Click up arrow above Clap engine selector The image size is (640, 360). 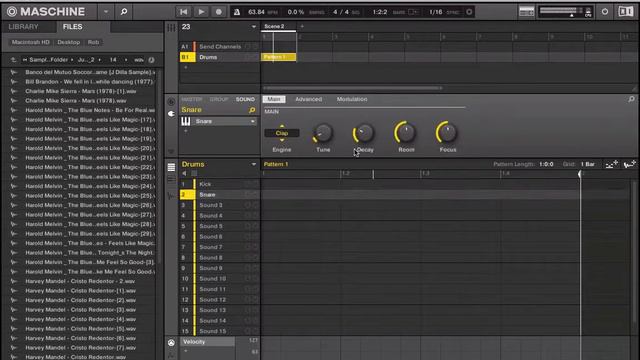[x=282, y=127]
